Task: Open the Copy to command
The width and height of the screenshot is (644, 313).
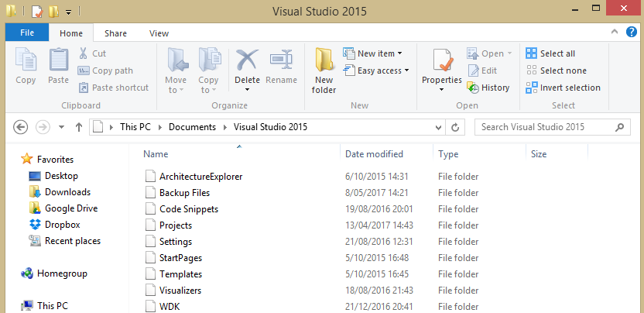Action: pyautogui.click(x=208, y=71)
